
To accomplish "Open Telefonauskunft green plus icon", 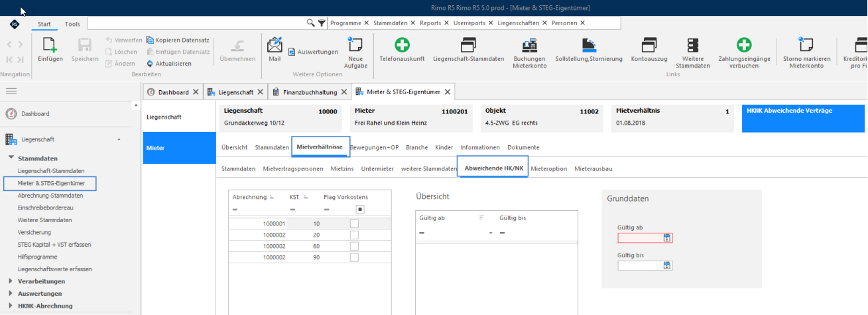I will coord(402,45).
